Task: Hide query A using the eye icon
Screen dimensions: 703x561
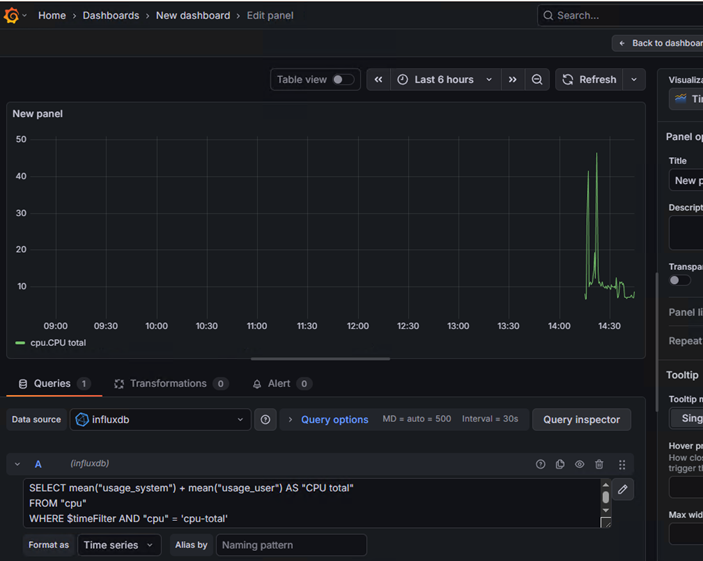Action: [579, 464]
